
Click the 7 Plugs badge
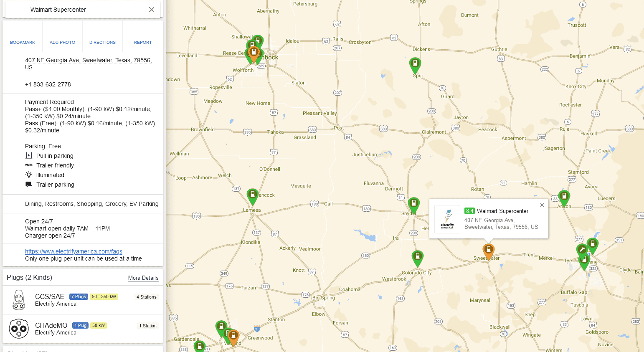point(79,297)
